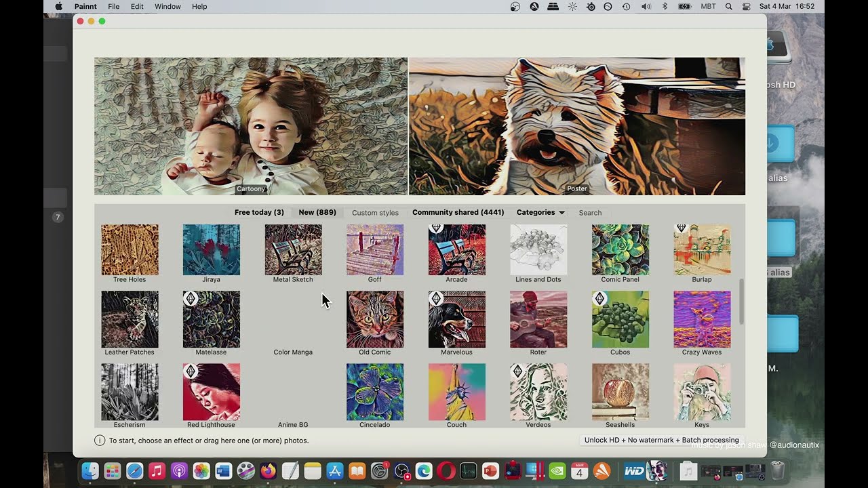Viewport: 868px width, 488px height.
Task: Apply the Old Comic cat style
Action: [x=375, y=319]
